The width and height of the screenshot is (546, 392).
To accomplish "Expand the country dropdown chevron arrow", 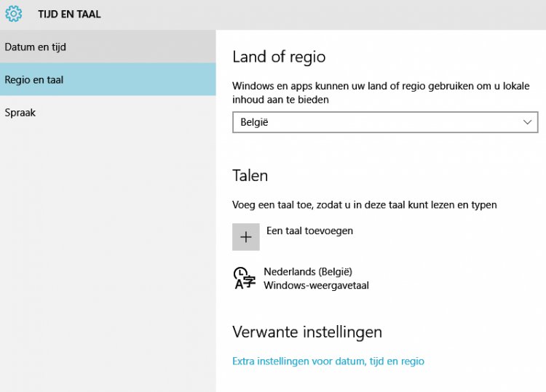I will [529, 123].
